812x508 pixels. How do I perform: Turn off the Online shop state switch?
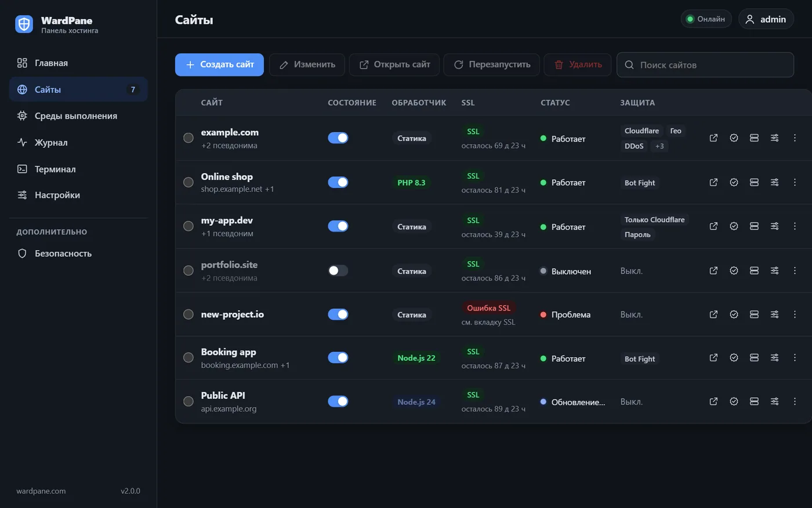338,182
